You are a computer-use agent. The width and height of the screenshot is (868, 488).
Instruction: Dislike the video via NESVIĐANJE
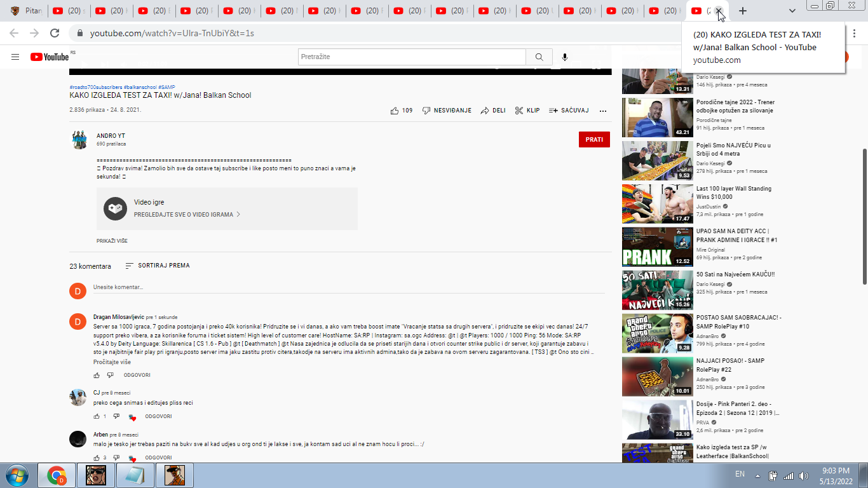tap(447, 111)
